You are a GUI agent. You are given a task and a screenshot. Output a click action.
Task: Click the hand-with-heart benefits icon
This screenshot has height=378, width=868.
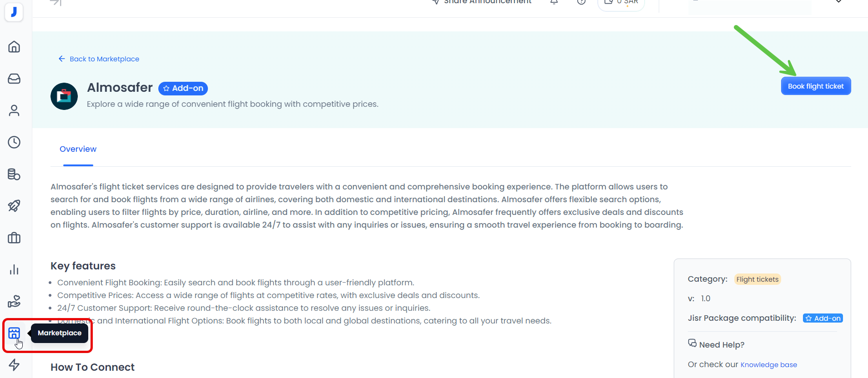pyautogui.click(x=14, y=301)
